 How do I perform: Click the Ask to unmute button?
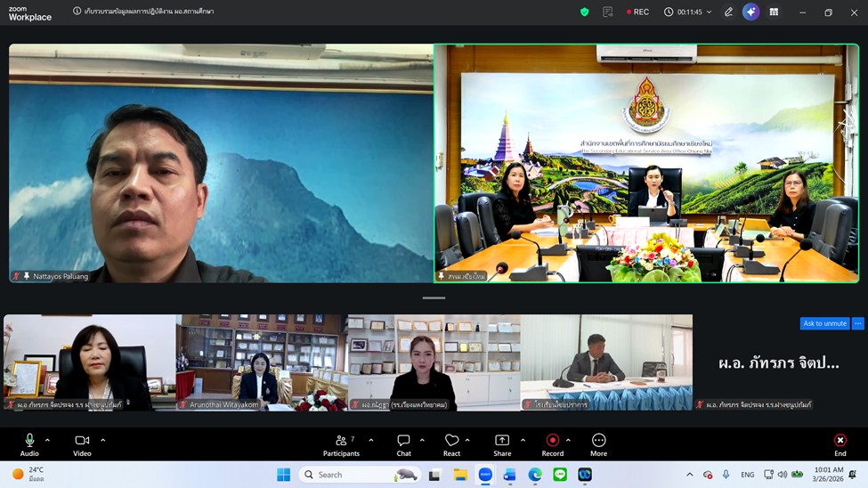[823, 323]
